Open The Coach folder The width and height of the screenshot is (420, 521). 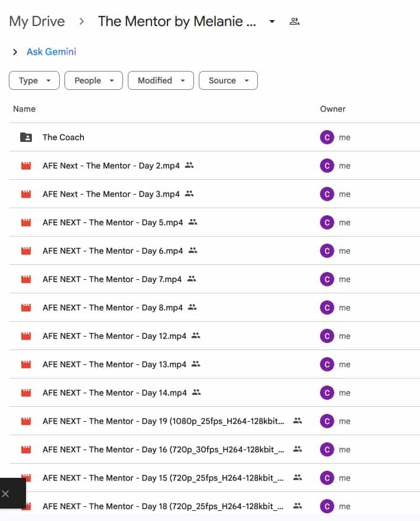[x=63, y=137]
